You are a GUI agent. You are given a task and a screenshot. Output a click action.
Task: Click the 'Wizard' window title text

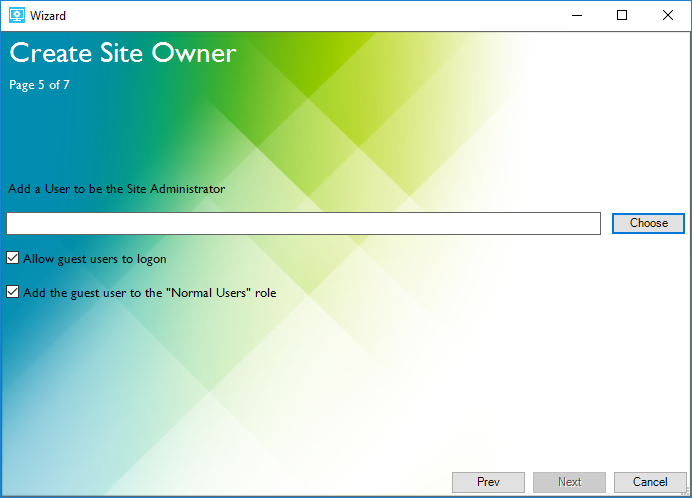pyautogui.click(x=48, y=16)
